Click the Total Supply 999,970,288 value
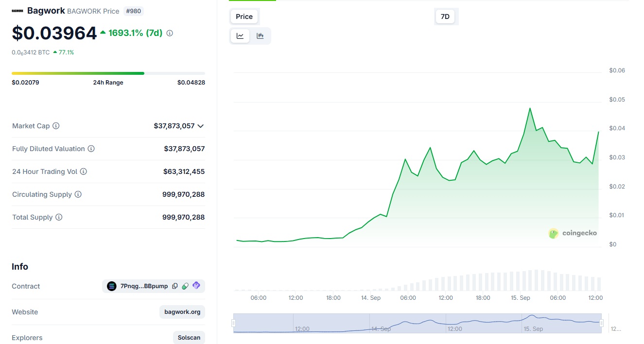This screenshot has width=644, height=344. click(184, 217)
